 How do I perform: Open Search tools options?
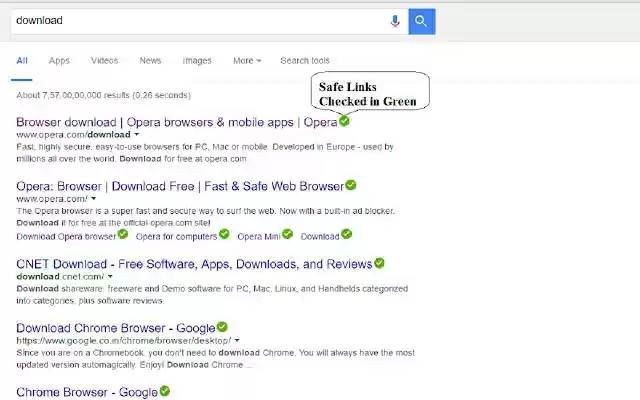[305, 61]
